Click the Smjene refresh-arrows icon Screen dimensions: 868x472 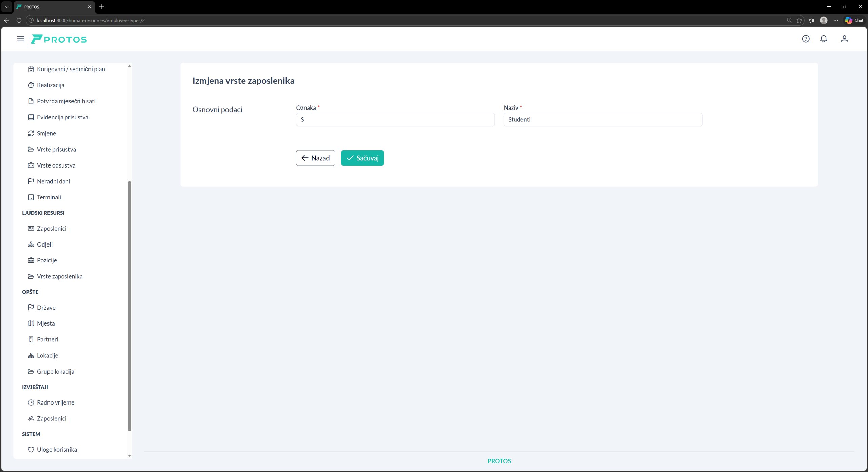[x=31, y=133]
